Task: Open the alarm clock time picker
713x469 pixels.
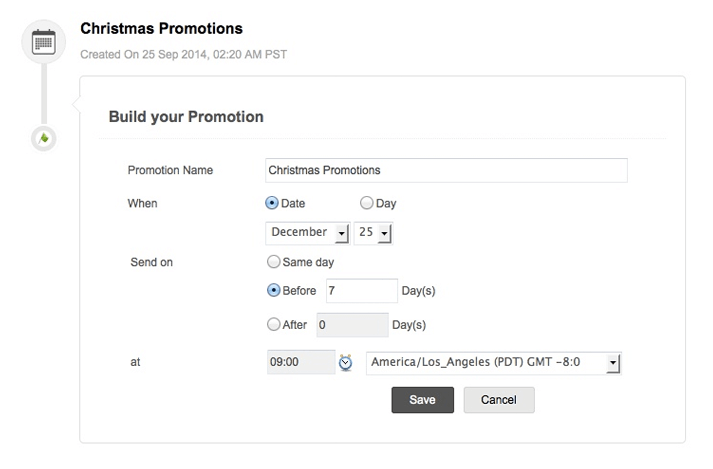Action: 346,363
